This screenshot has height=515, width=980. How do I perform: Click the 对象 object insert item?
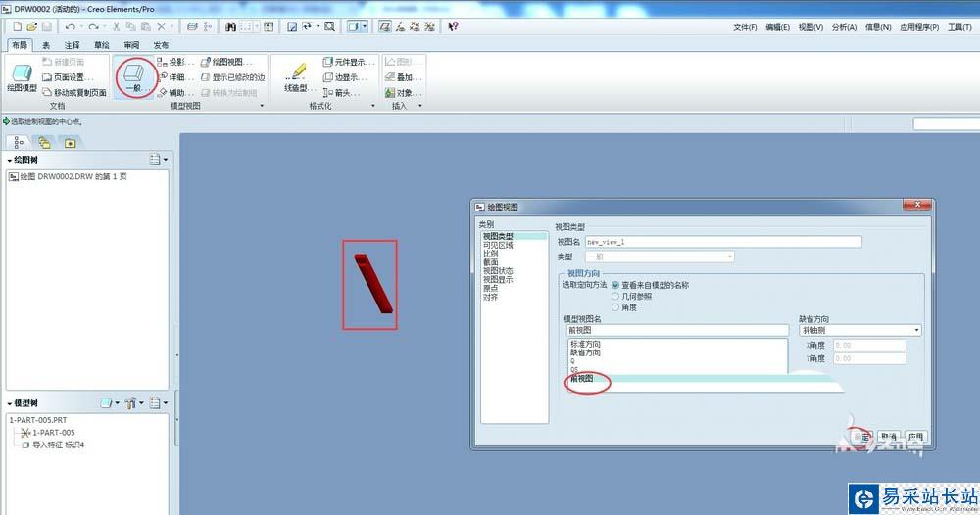(x=403, y=93)
